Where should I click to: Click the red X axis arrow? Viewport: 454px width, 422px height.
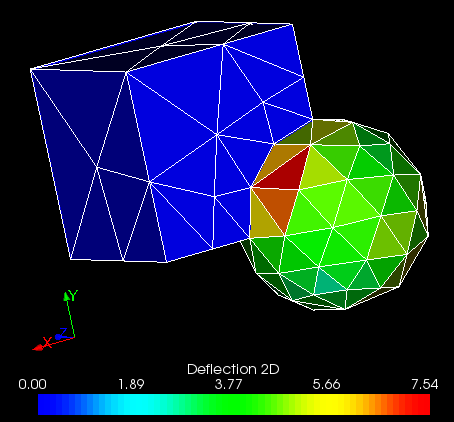pos(38,348)
